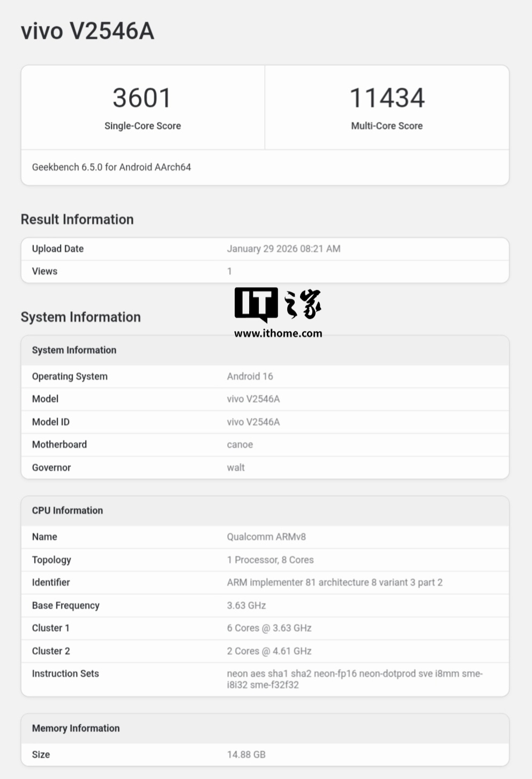This screenshot has width=532, height=779.
Task: Select the 14.88 GB memory size value
Action: point(246,754)
